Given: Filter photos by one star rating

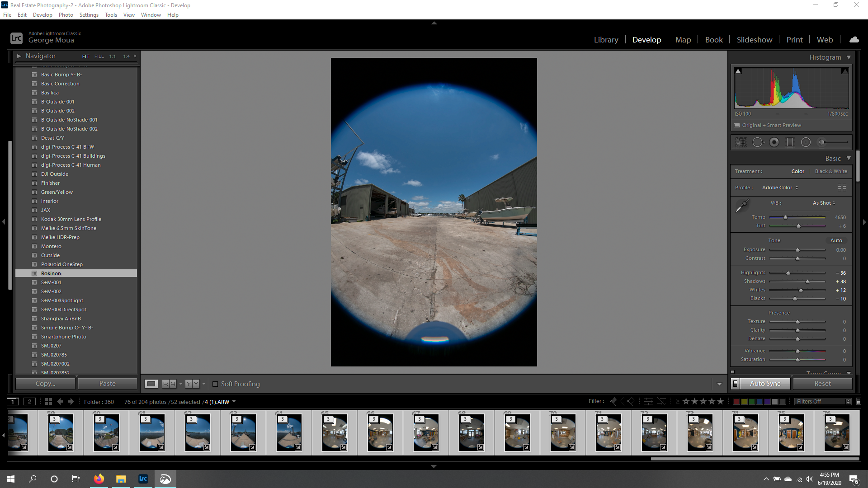Looking at the screenshot, I should tap(686, 401).
